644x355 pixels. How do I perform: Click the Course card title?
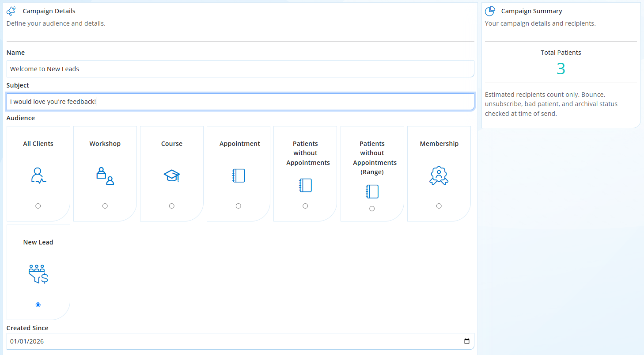click(x=172, y=144)
